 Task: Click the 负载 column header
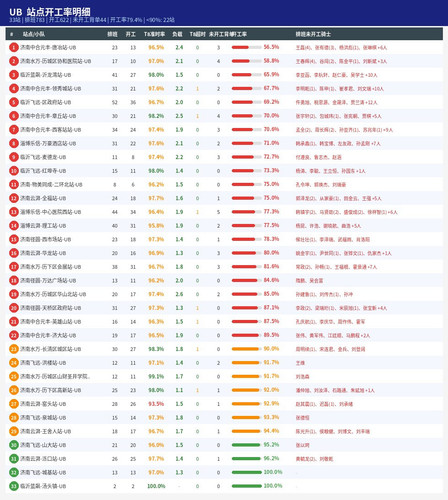(177, 34)
